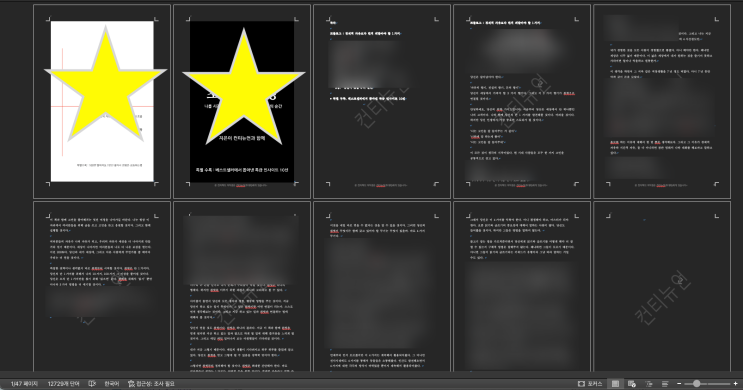Click the zoom out minus button
The image size is (743, 390).
click(679, 383)
